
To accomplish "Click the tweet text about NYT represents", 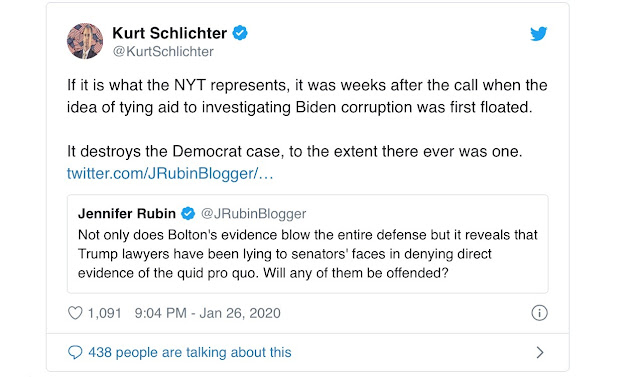I will click(x=307, y=96).
